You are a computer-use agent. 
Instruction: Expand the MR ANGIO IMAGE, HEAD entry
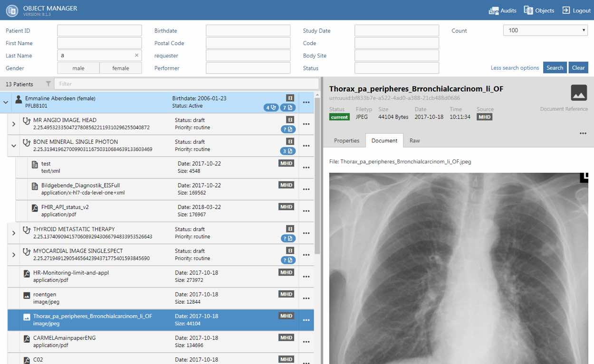point(13,124)
